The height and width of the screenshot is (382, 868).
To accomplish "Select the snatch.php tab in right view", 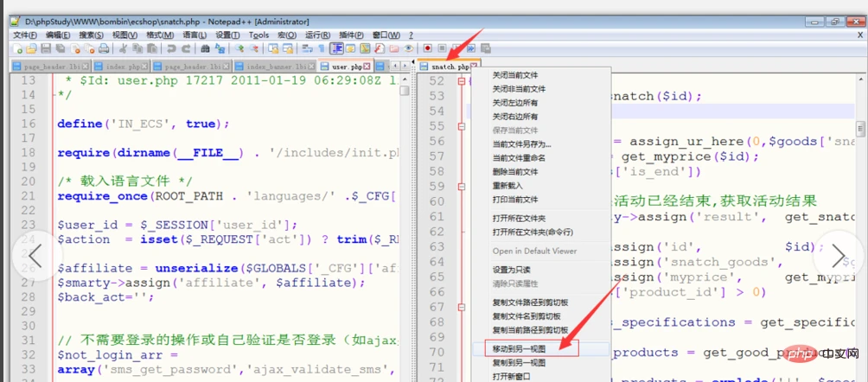I will point(449,67).
